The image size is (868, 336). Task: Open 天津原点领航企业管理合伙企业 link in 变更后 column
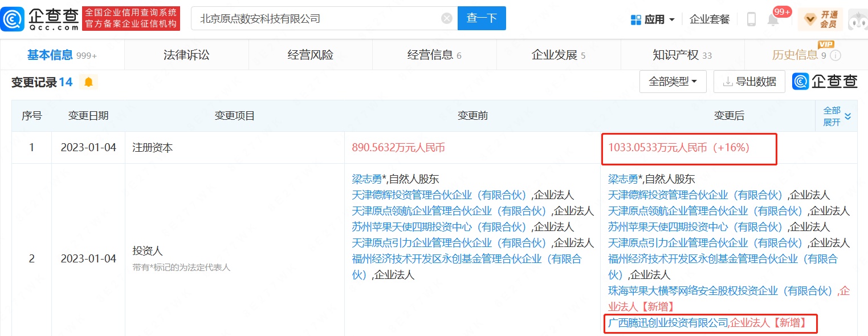(708, 211)
